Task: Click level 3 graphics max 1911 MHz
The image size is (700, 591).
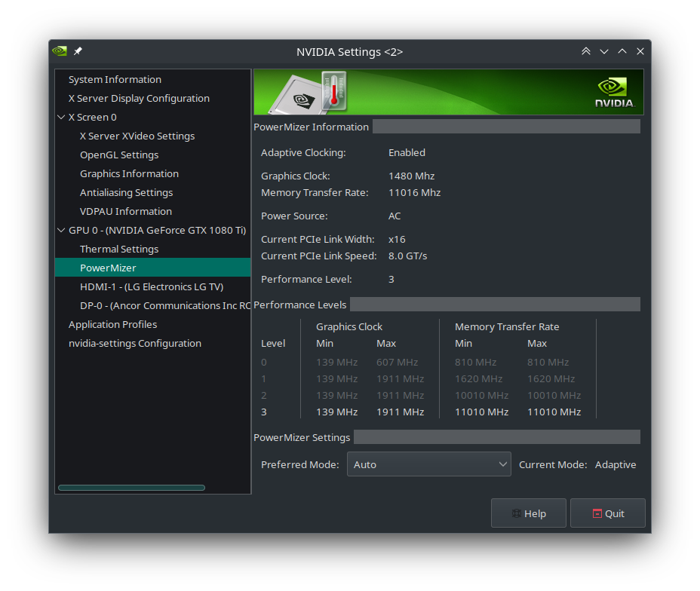Action: [401, 412]
